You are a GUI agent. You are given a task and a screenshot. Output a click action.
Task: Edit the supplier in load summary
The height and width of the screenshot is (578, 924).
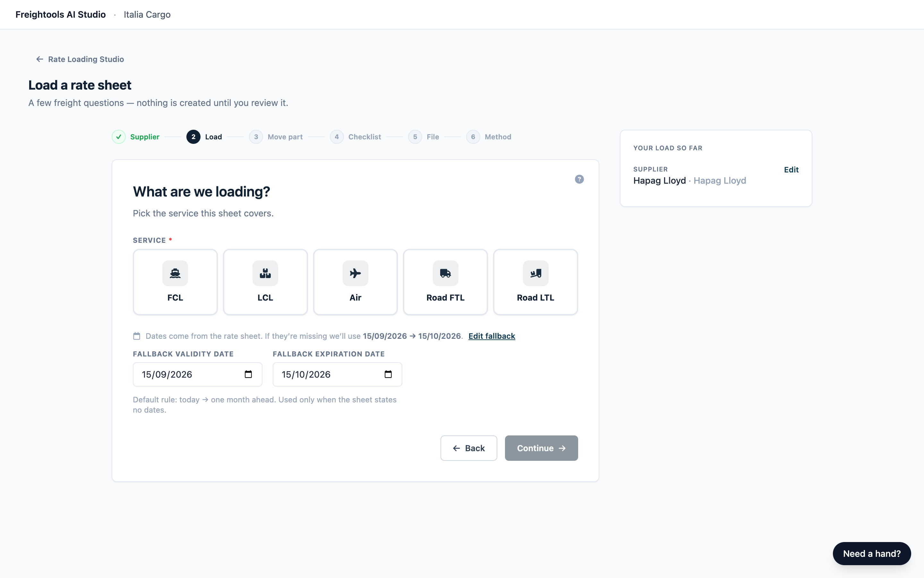(791, 170)
